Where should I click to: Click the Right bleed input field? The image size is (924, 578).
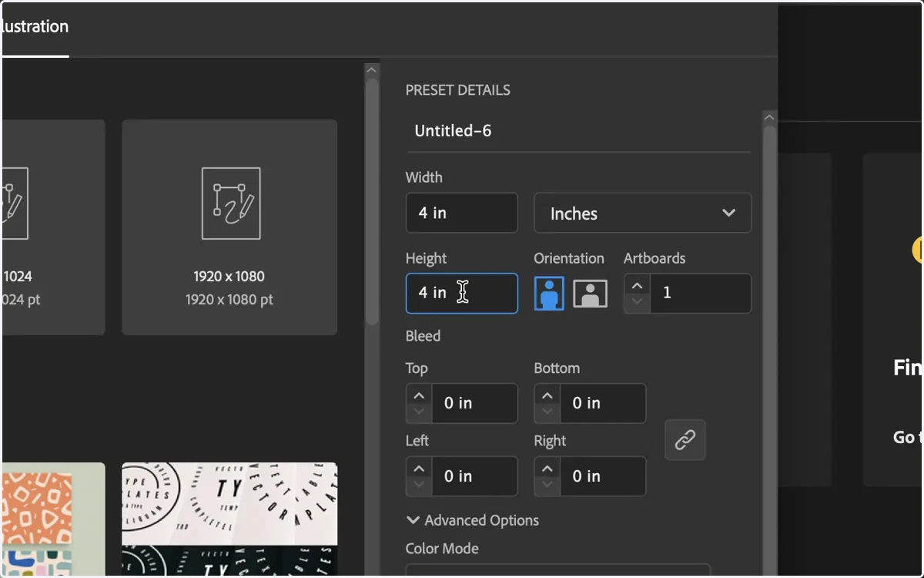[603, 476]
